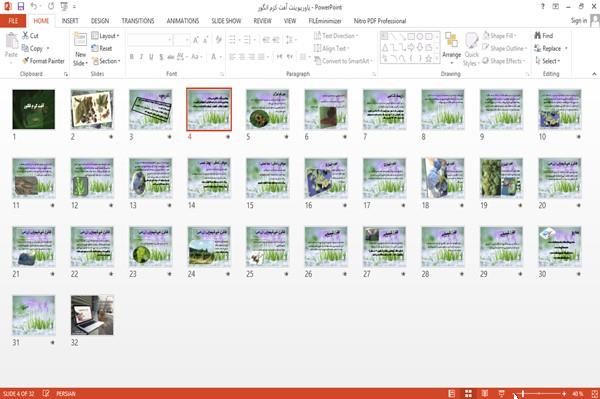Open the Section dropdown
Screen dimensions: 600x399
(x=106, y=61)
